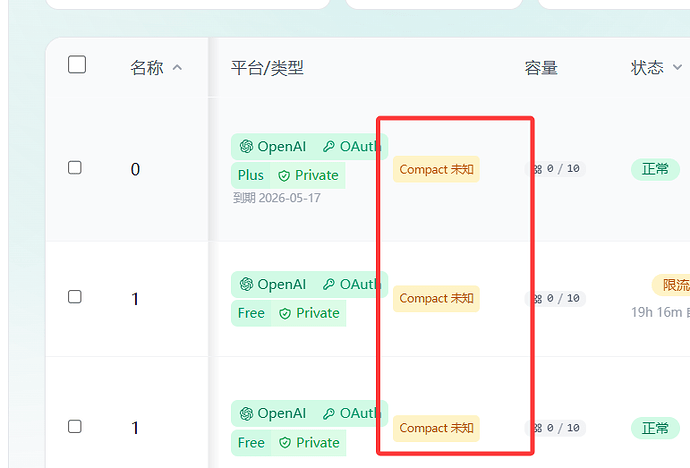Click the 正常 status badge of the Free account
Viewport: 690px width, 468px height.
(x=655, y=428)
